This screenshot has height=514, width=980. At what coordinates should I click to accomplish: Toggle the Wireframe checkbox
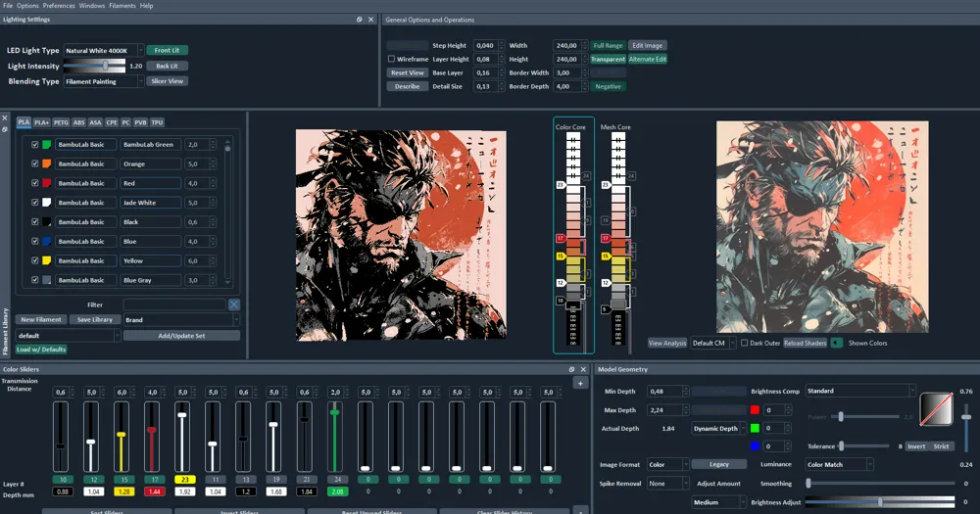click(x=391, y=59)
